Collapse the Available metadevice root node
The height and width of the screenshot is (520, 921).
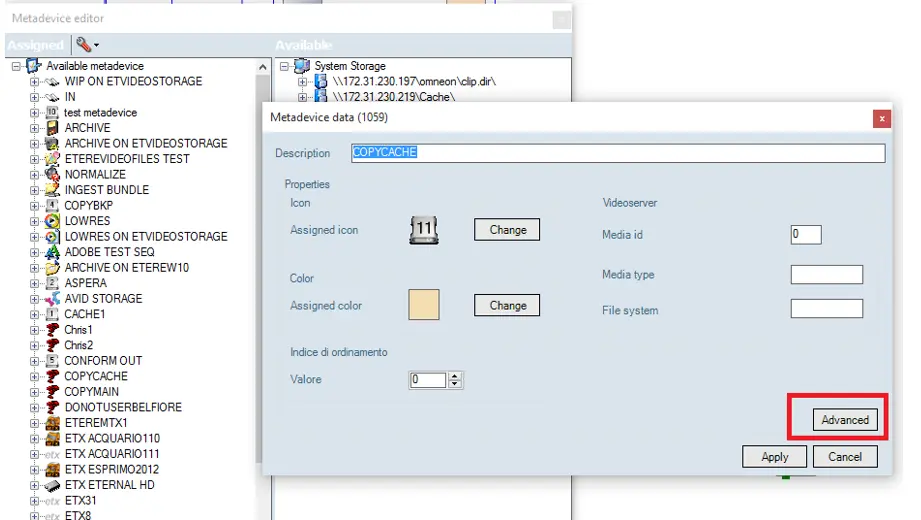(17, 66)
